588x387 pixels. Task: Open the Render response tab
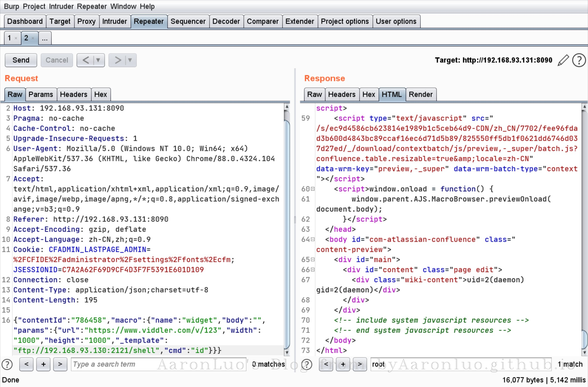click(x=420, y=94)
